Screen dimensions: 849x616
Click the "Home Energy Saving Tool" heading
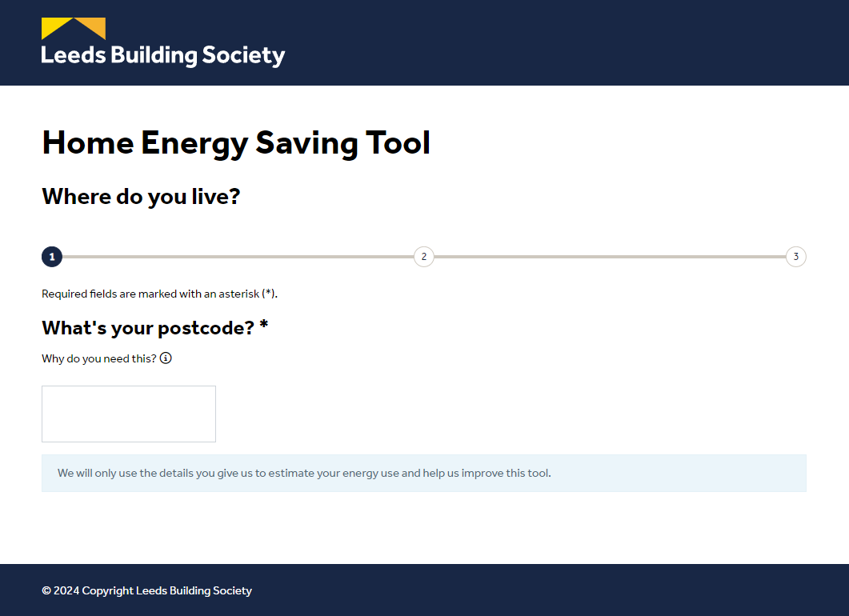tap(236, 143)
